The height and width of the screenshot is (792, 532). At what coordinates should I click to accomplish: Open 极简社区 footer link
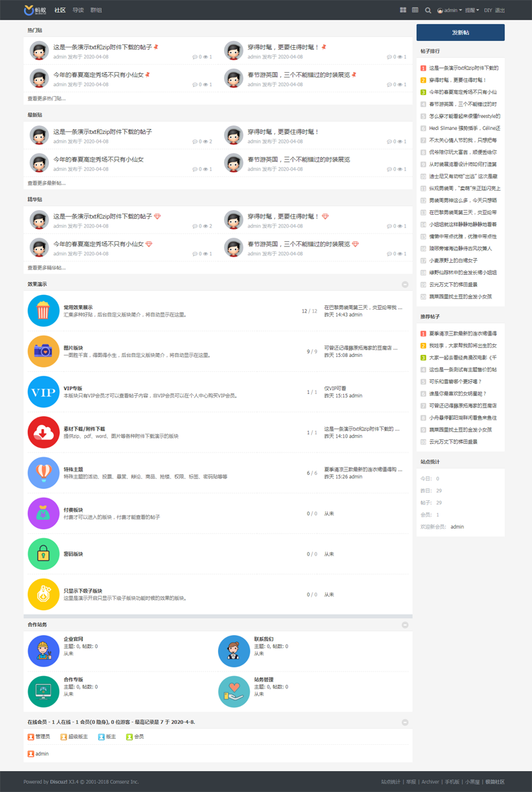pos(495,782)
